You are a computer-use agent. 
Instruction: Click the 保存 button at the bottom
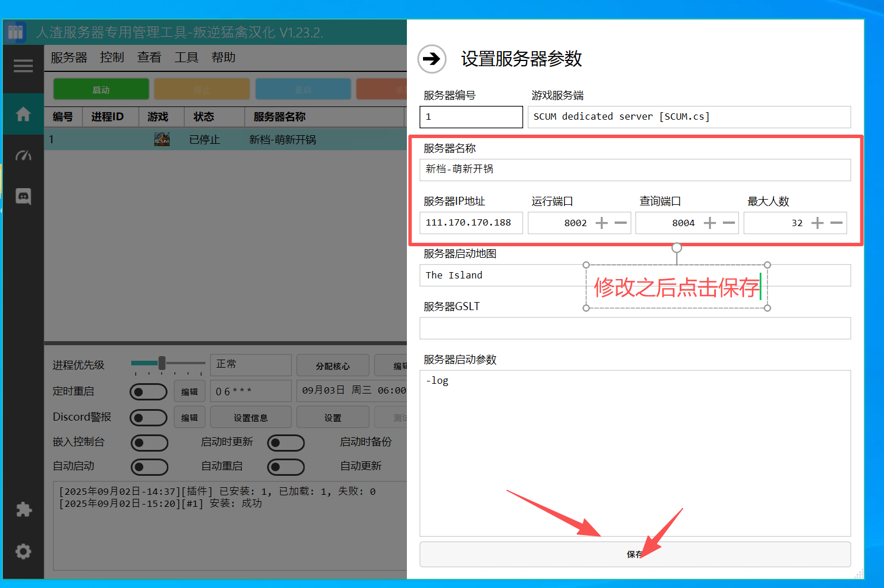pos(635,554)
